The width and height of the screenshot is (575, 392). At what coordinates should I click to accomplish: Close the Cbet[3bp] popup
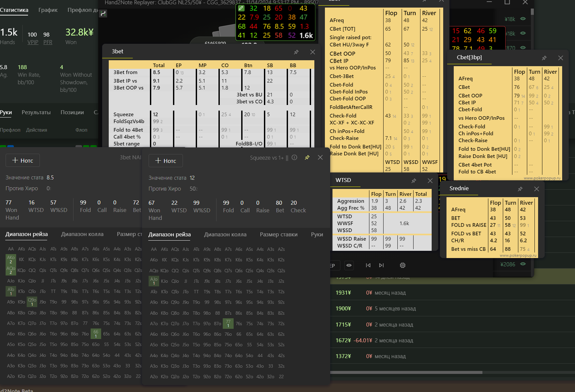pos(561,58)
